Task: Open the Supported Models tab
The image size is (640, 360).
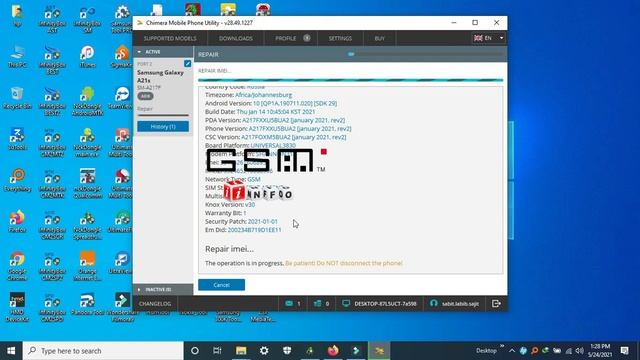Action: [170, 38]
